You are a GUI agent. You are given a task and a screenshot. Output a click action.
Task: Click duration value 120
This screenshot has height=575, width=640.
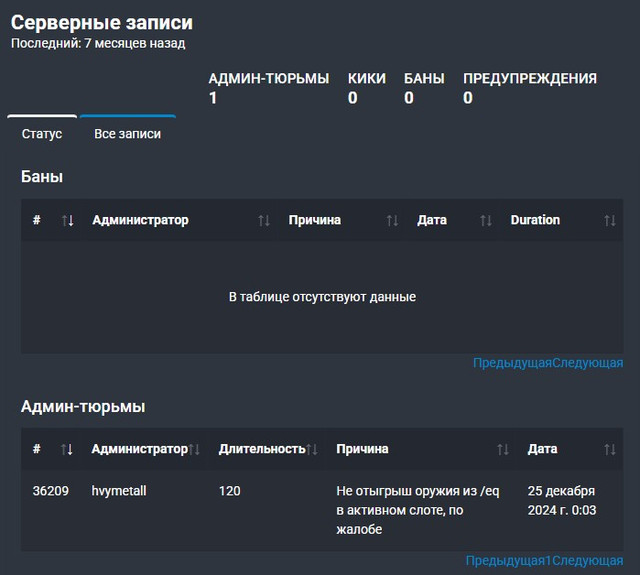[229, 491]
